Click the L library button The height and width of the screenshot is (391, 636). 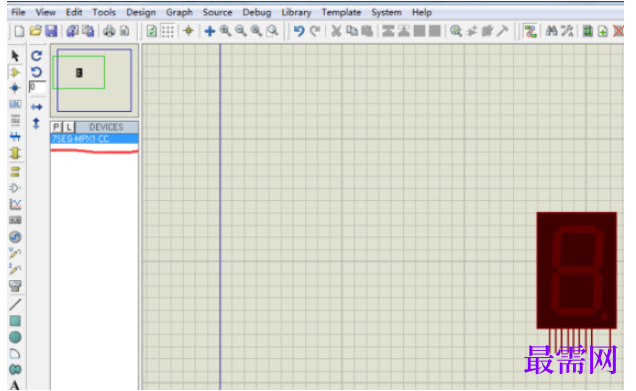coord(69,127)
